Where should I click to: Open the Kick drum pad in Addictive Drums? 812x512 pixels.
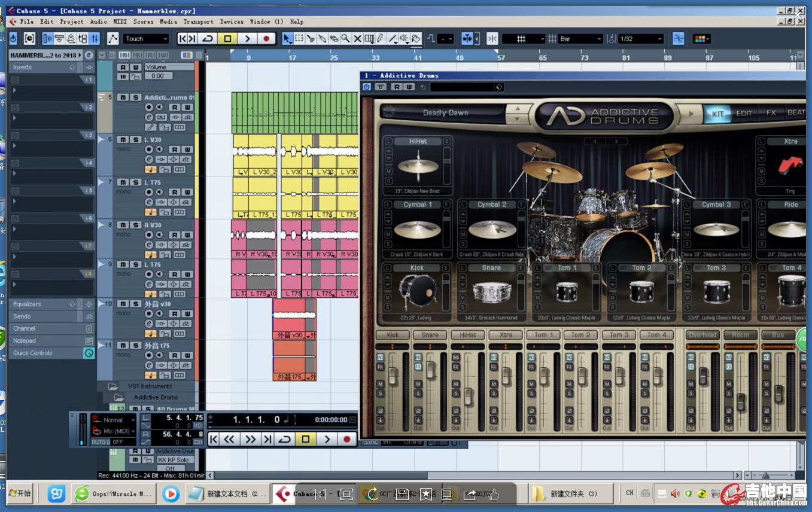click(417, 292)
